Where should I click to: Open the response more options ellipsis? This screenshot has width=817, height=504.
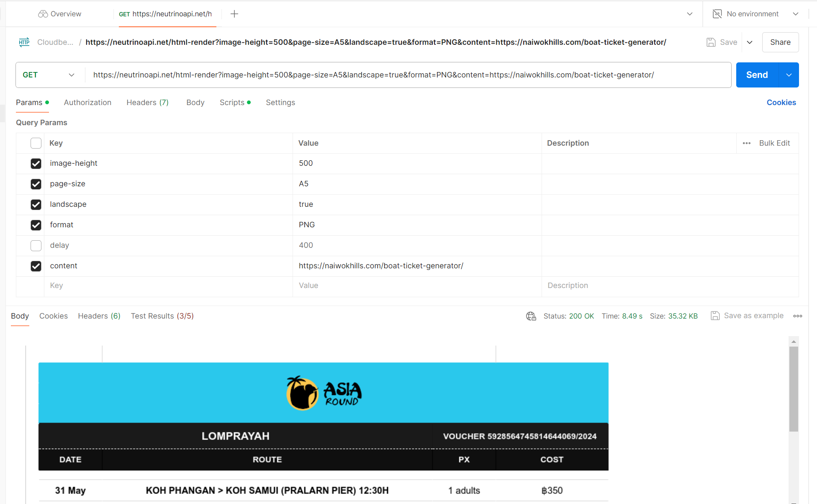click(798, 316)
